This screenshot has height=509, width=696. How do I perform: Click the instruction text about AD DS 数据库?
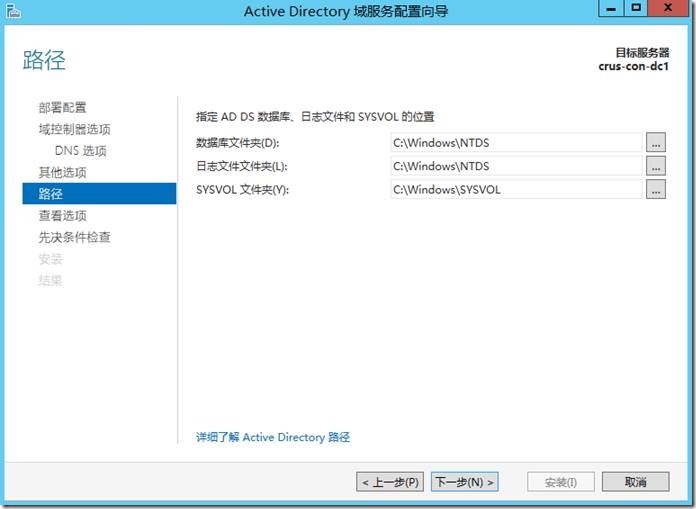click(x=315, y=117)
